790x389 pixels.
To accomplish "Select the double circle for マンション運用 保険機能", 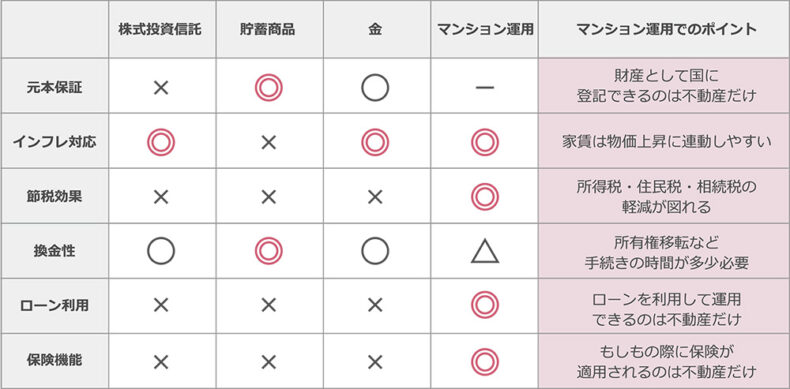I will point(485,361).
